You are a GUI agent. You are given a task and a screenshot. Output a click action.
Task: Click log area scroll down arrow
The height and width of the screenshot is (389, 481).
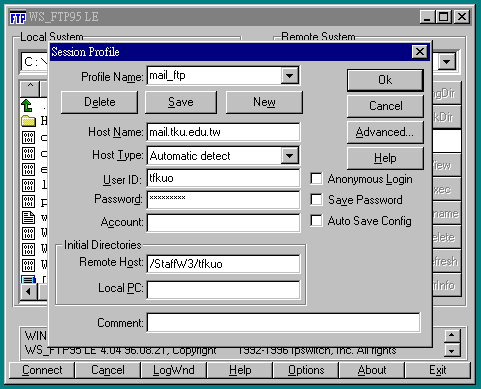[452, 351]
